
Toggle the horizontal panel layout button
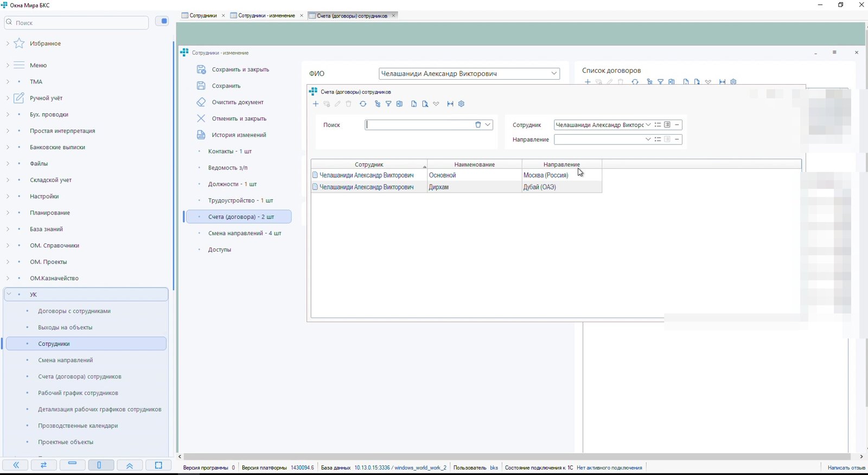(72, 465)
